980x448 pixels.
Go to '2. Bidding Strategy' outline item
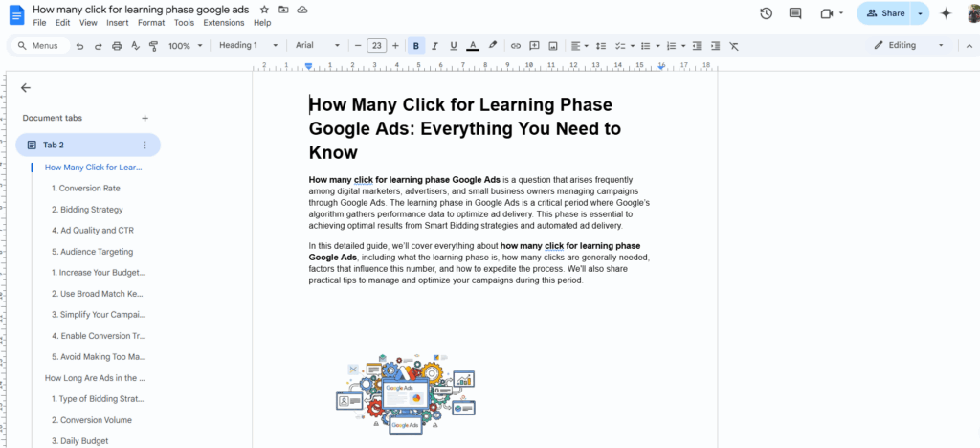coord(87,210)
